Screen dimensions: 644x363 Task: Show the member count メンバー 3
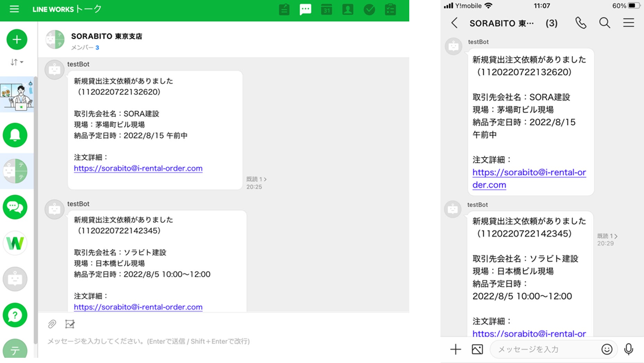(x=85, y=47)
